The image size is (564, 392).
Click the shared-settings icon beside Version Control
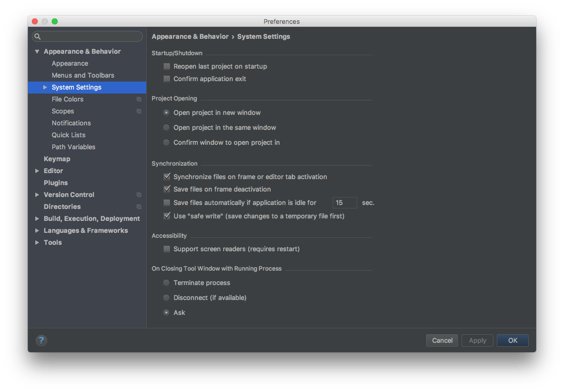pos(139,195)
